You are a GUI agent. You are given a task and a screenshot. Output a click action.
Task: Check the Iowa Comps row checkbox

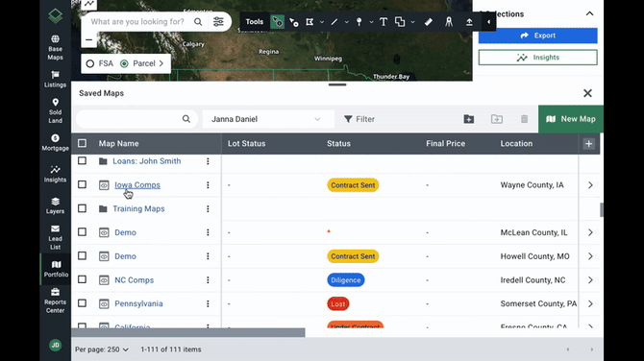tap(82, 184)
